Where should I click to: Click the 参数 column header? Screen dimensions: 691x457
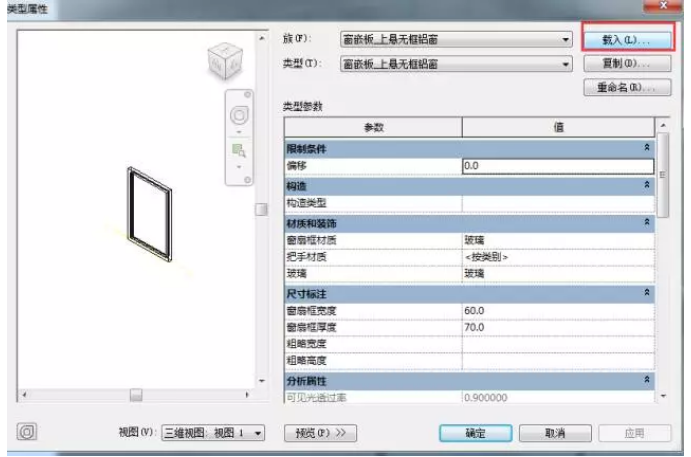tap(373, 128)
